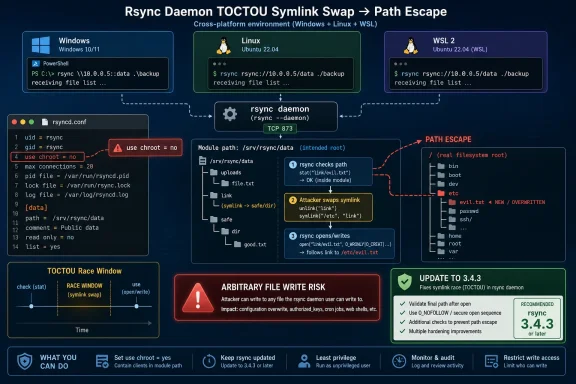Image resolution: width=576 pixels, height=384 pixels.
Task: Click the root folder in filesystem tree
Action: [449, 244]
